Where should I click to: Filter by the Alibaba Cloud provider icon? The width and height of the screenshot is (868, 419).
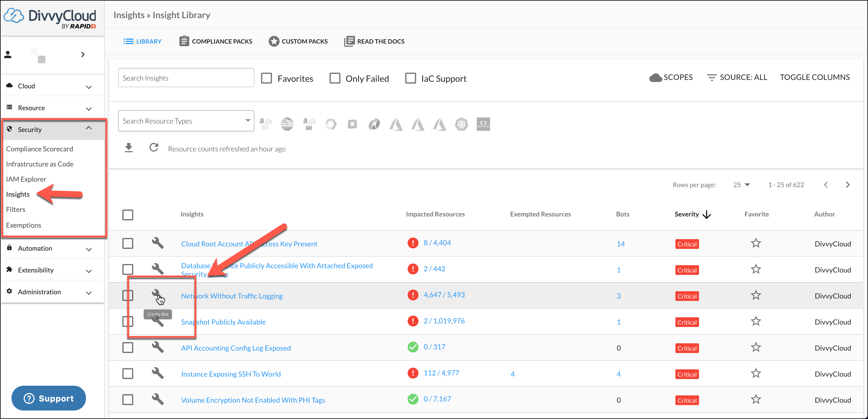483,124
